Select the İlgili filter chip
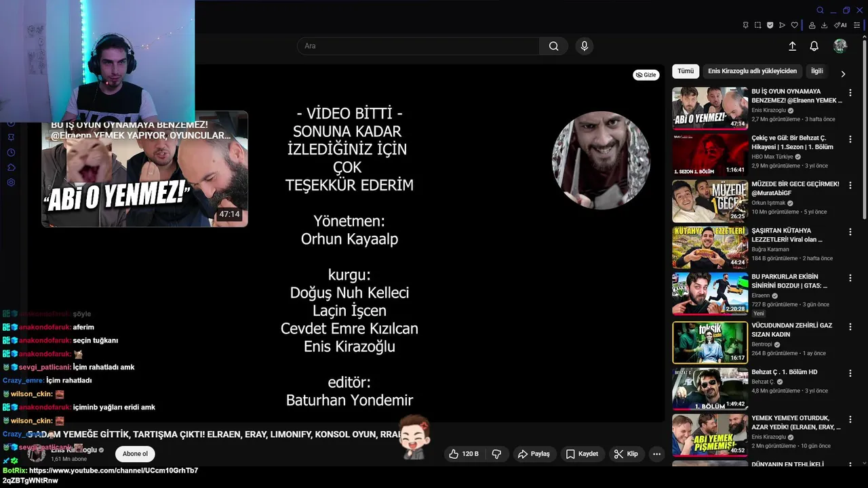This screenshot has height=488, width=868. [x=817, y=71]
